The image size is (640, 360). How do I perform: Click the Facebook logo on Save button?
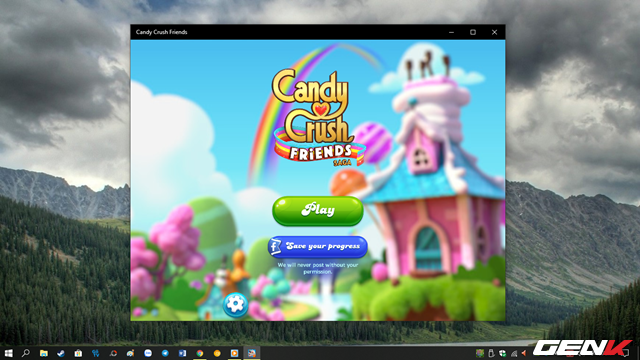tap(275, 247)
